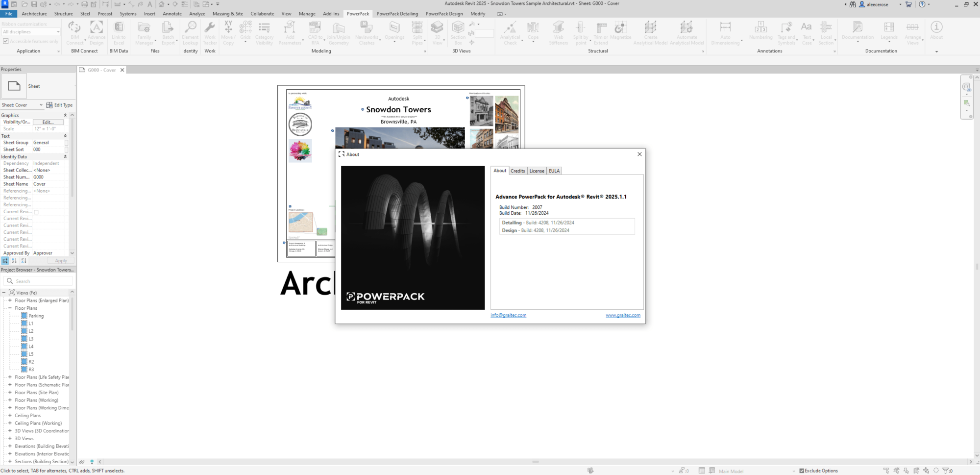The image size is (980, 475).
Task: Click the small box beside Sheet Group General
Action: coord(67,143)
